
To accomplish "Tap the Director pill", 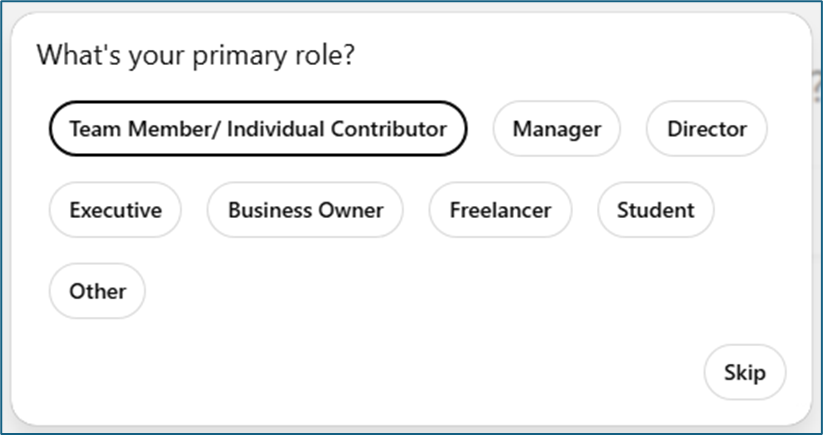I will click(x=707, y=129).
